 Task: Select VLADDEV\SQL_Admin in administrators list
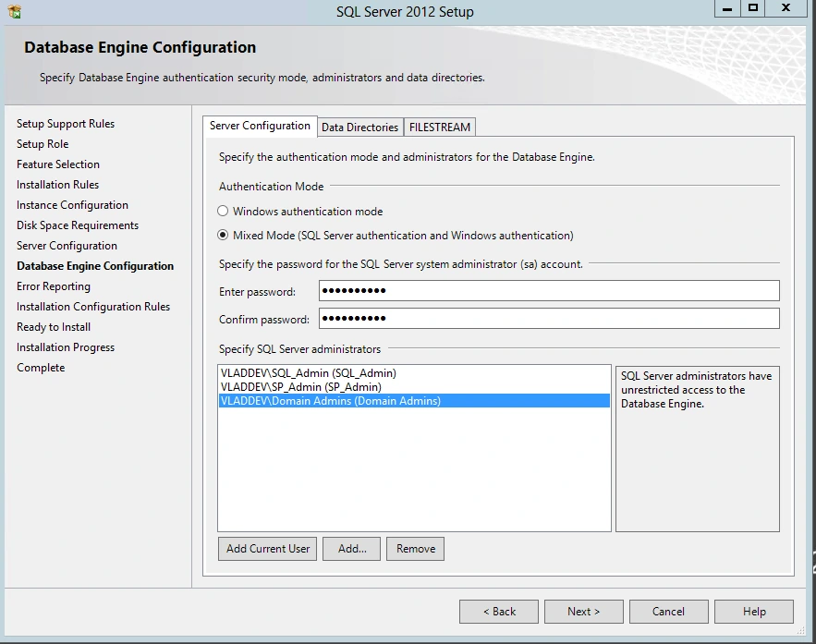[x=414, y=373]
